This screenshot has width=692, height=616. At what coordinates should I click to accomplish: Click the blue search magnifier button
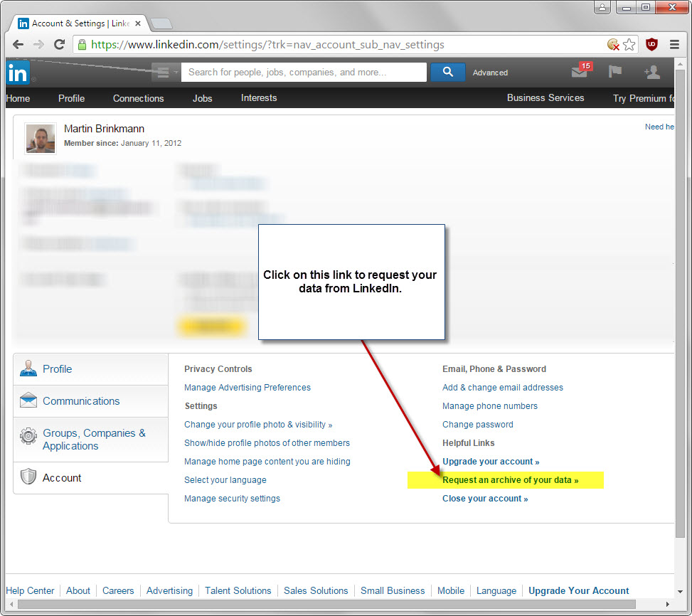click(447, 72)
